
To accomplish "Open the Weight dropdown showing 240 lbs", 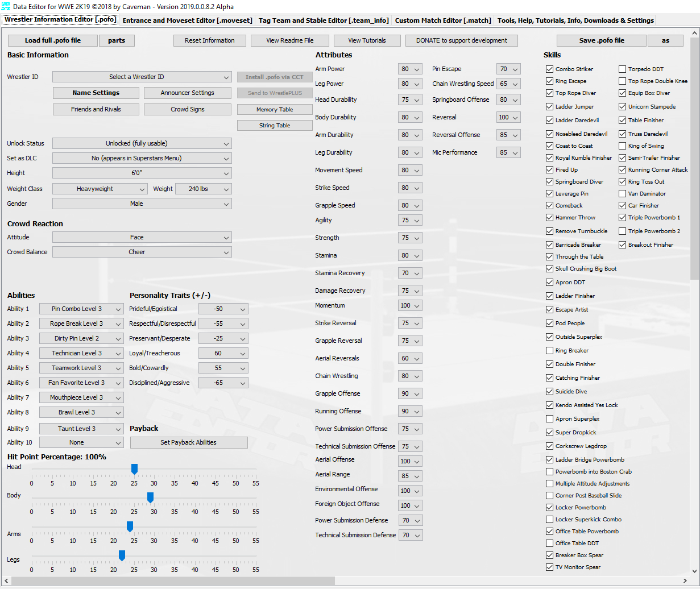I will point(204,189).
